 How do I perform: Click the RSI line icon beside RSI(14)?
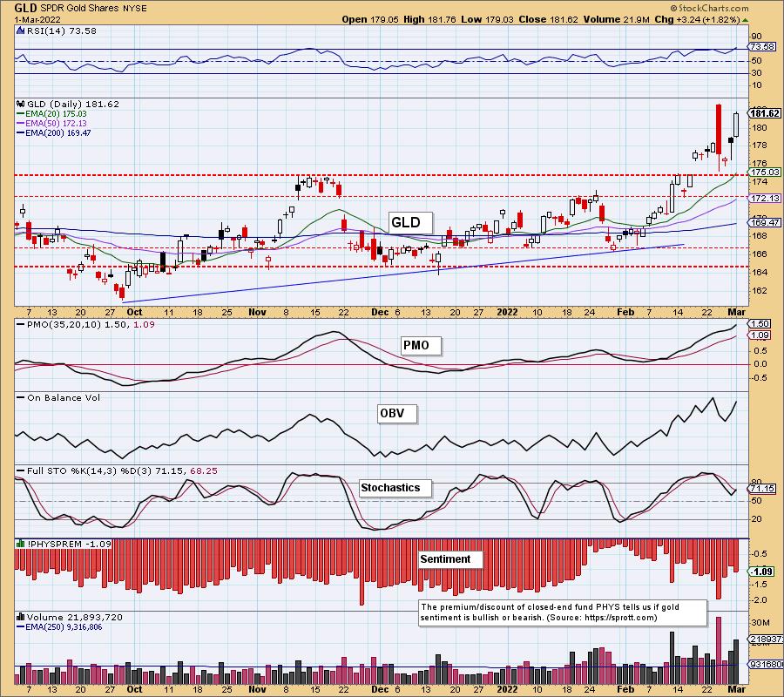click(x=21, y=30)
